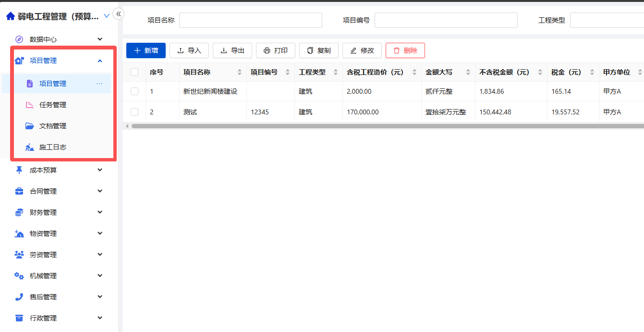Select the 数据中心 sidebar icon
This screenshot has height=332, width=644.
[x=18, y=39]
